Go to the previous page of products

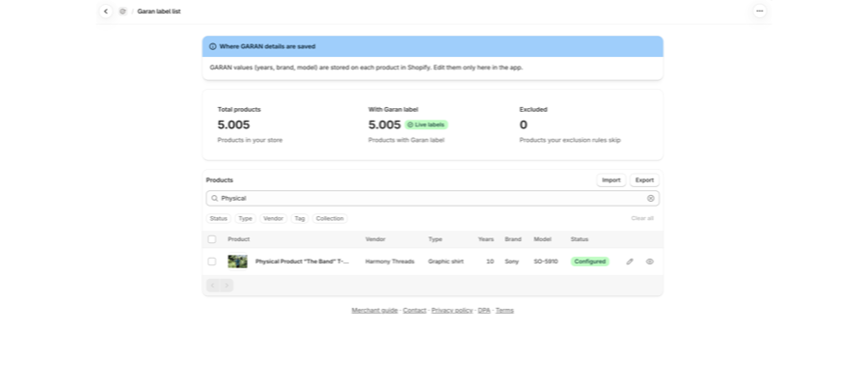[213, 286]
